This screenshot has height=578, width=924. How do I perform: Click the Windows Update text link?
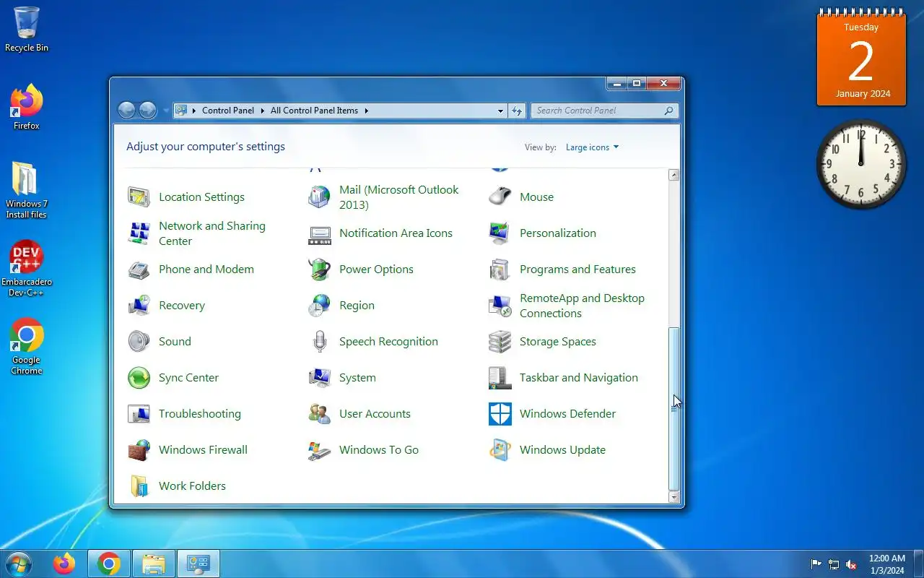point(562,449)
